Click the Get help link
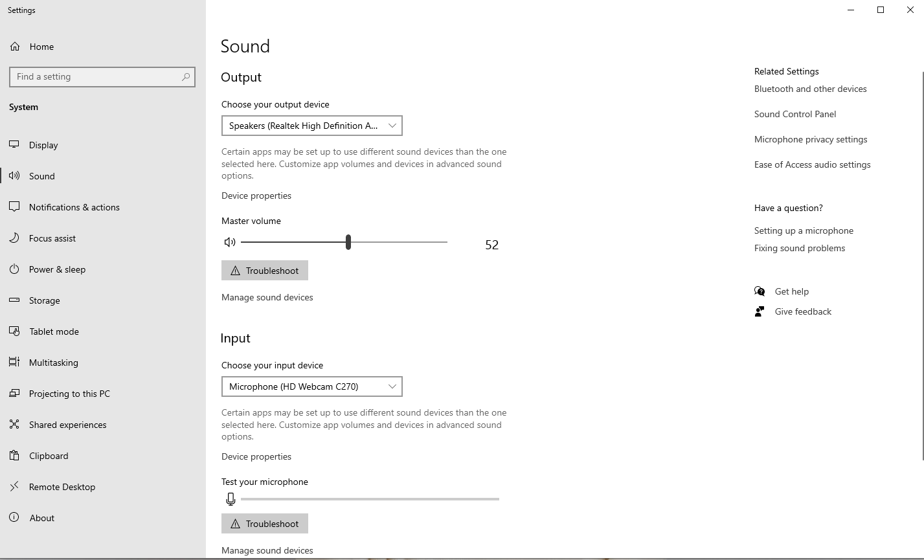This screenshot has height=560, width=924. coord(792,291)
